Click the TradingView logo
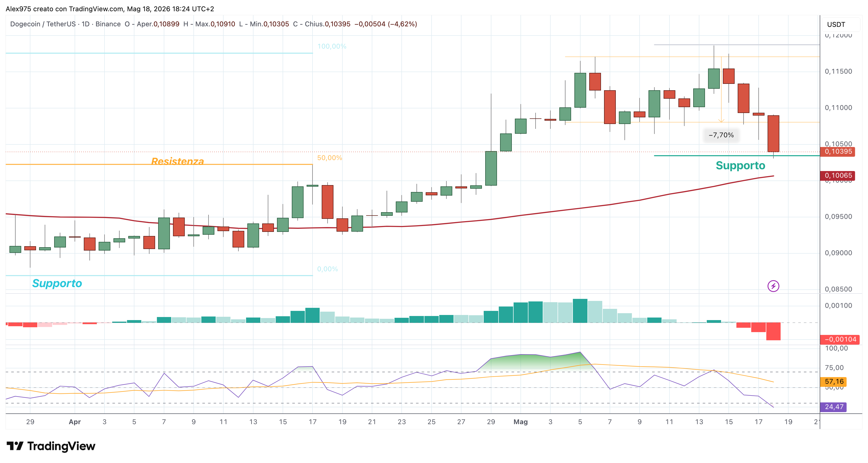The image size is (868, 463). [51, 446]
